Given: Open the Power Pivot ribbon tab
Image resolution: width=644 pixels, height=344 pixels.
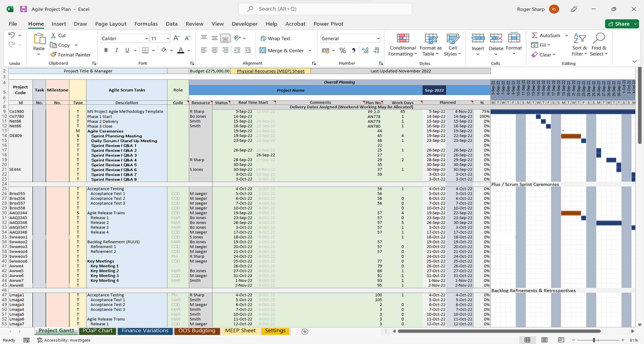Looking at the screenshot, I should pyautogui.click(x=328, y=24).
